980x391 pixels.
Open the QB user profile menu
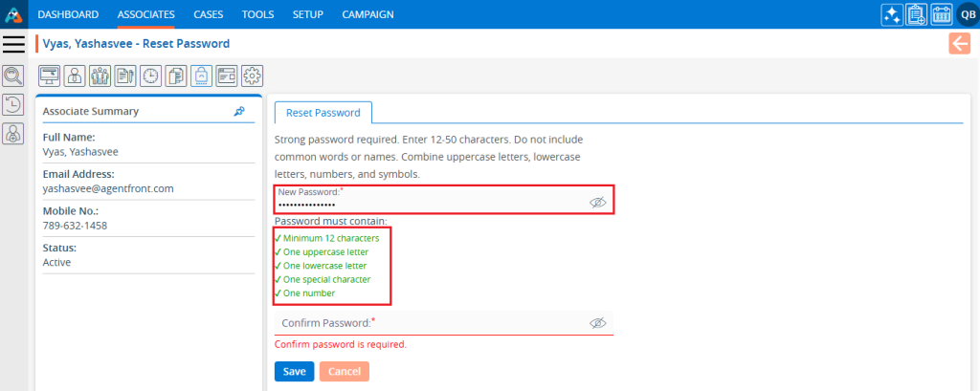[967, 14]
